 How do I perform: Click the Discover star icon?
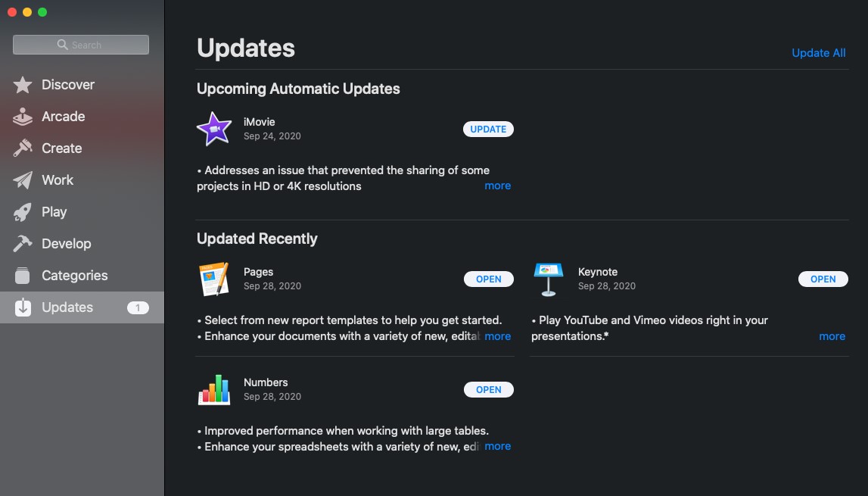(x=23, y=85)
